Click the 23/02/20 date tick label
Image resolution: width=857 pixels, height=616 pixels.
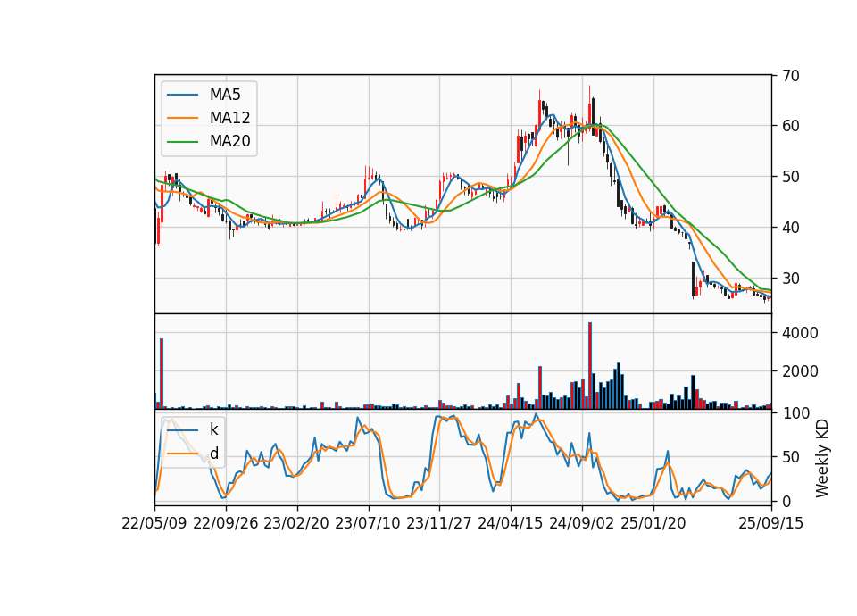click(296, 523)
